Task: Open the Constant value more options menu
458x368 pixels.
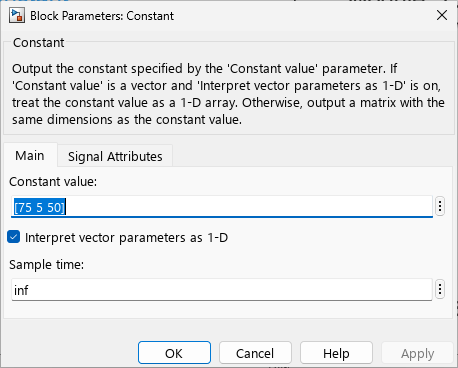Action: pyautogui.click(x=440, y=206)
